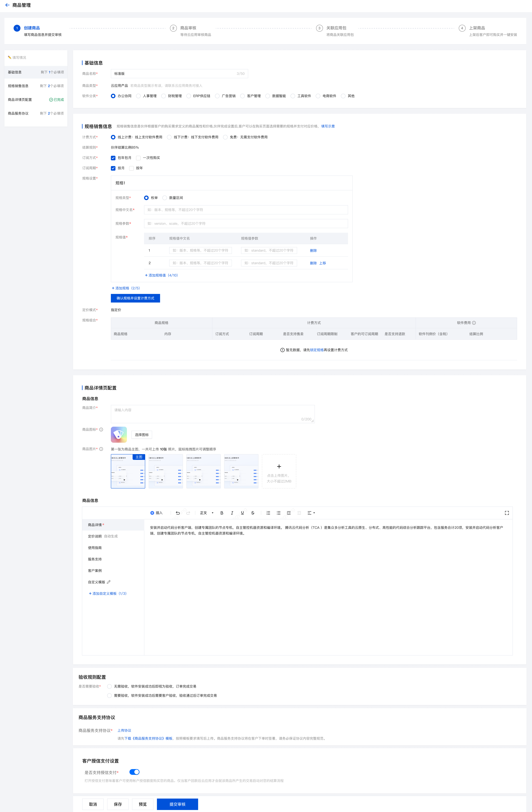Expand the editor to fullscreen
The width and height of the screenshot is (532, 812).
507,513
